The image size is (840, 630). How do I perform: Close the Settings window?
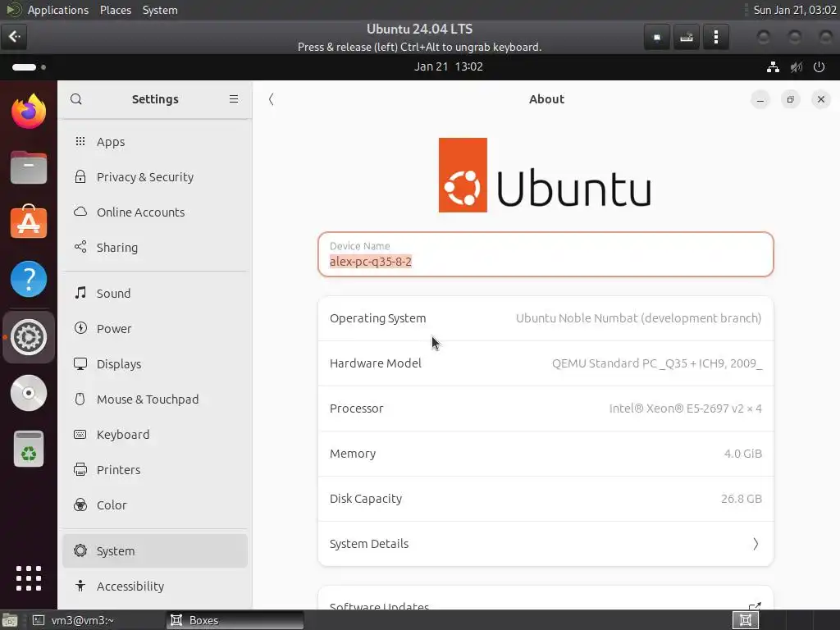[820, 99]
